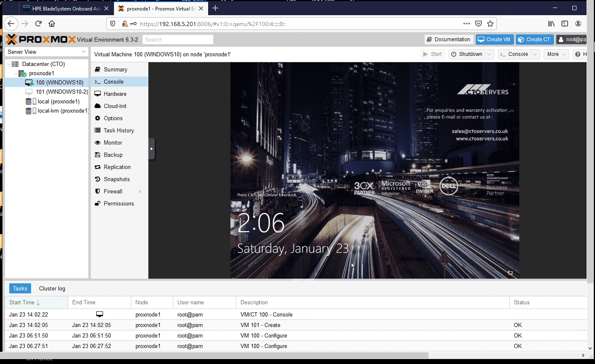The width and height of the screenshot is (595, 364).
Task: Switch to the Cluster log tab
Action: tap(52, 288)
